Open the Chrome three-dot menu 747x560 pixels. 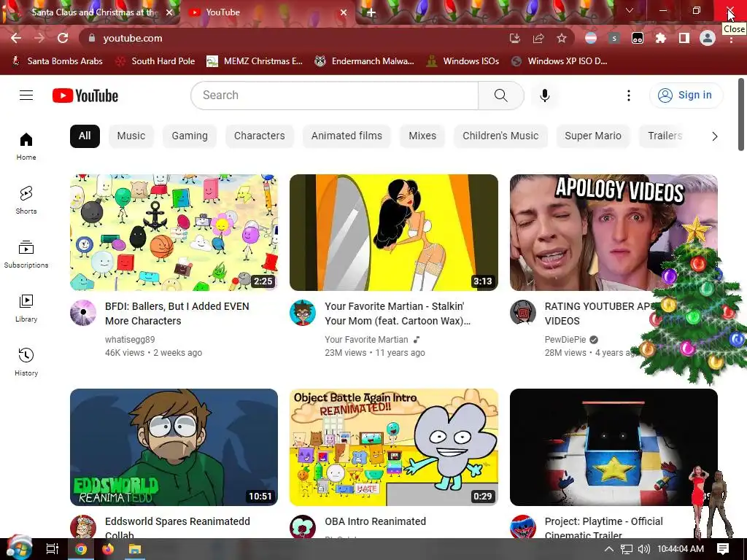tap(731, 41)
